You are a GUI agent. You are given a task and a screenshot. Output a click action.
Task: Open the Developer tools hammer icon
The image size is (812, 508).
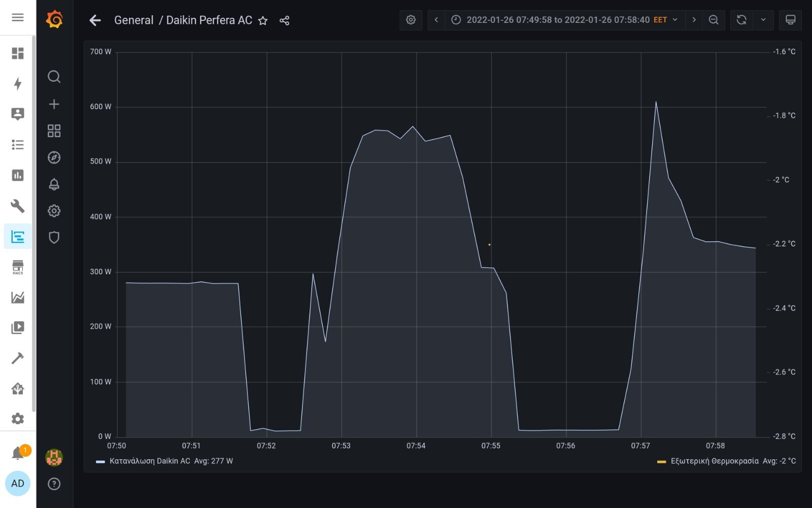click(x=18, y=358)
